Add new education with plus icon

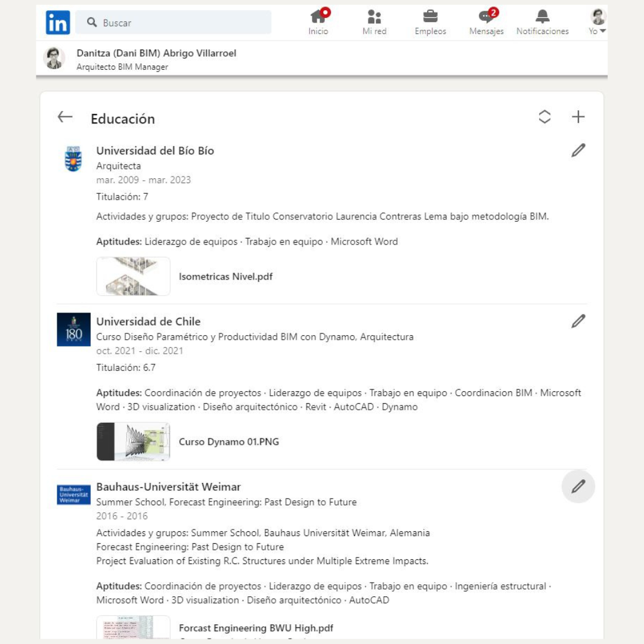tap(578, 117)
